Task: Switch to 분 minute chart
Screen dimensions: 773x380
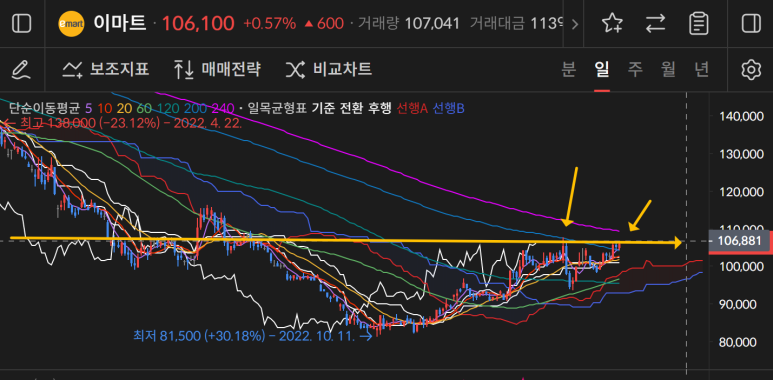Action: 568,69
